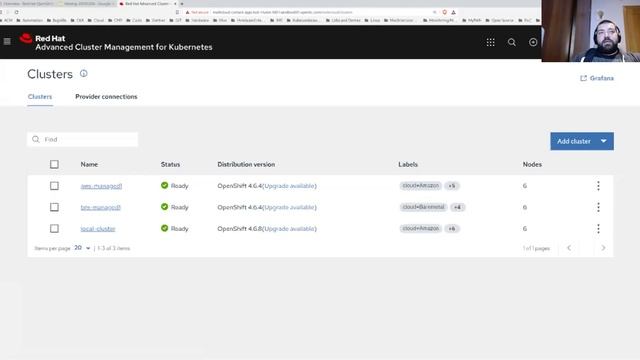Image resolution: width=640 pixels, height=360 pixels.
Task: Open the ACM bookmarks folder
Action: (6, 20)
